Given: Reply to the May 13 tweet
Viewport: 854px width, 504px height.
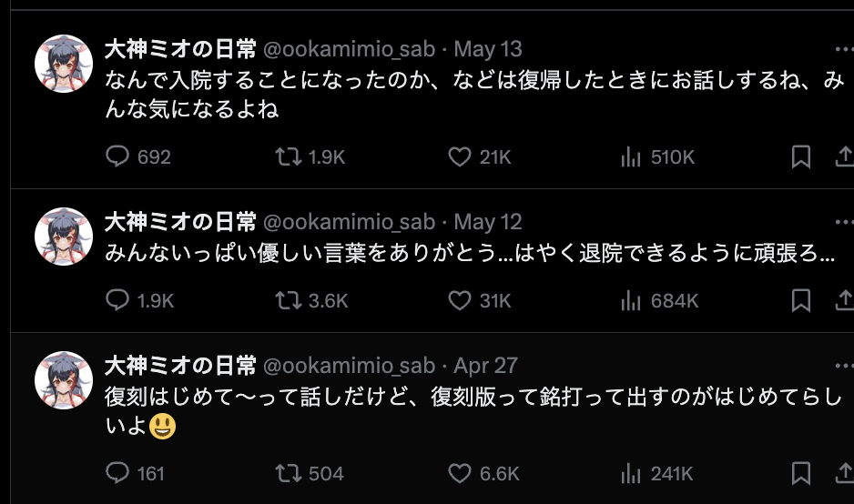Looking at the screenshot, I should point(119,157).
